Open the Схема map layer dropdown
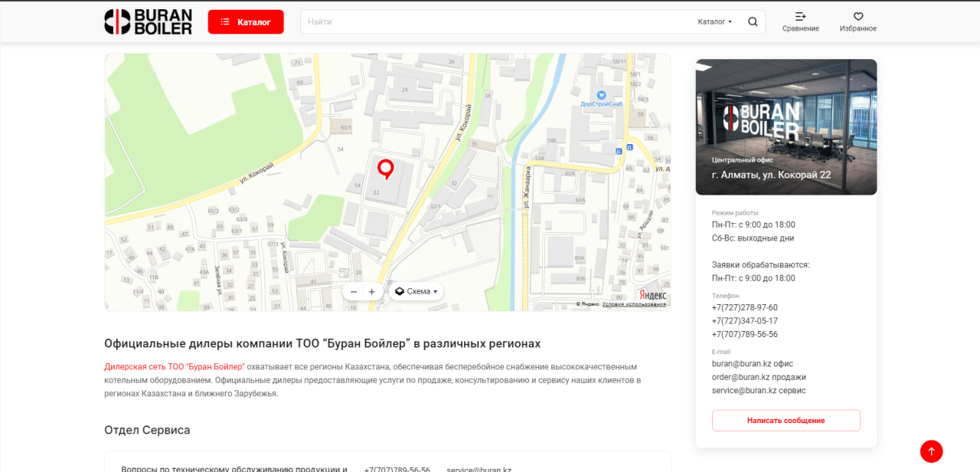The image size is (980, 472). point(416,291)
